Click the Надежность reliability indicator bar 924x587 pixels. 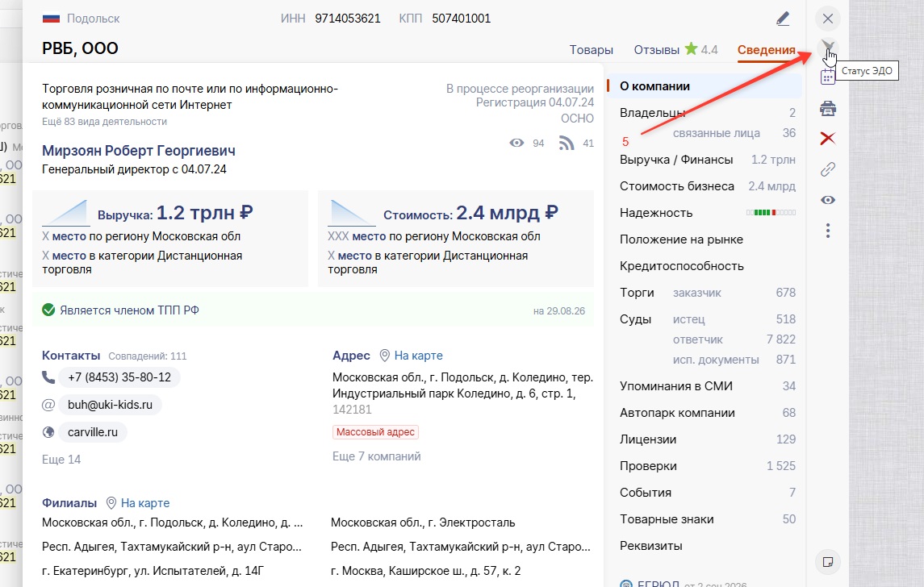pos(771,213)
